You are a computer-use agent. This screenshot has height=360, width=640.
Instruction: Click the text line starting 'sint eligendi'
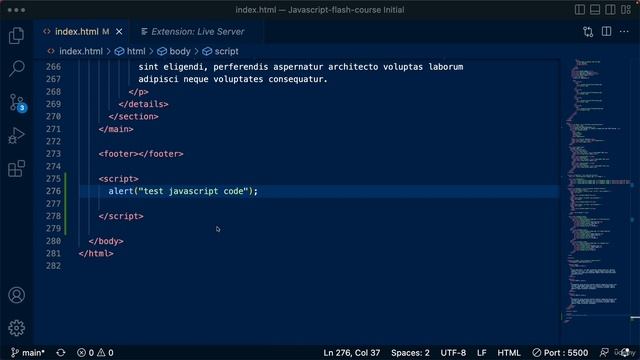pos(301,67)
